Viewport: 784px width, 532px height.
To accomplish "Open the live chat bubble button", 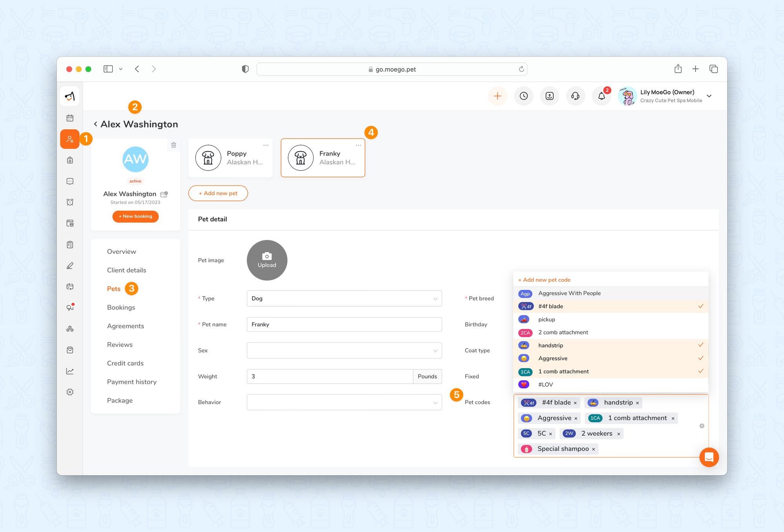I will [709, 457].
